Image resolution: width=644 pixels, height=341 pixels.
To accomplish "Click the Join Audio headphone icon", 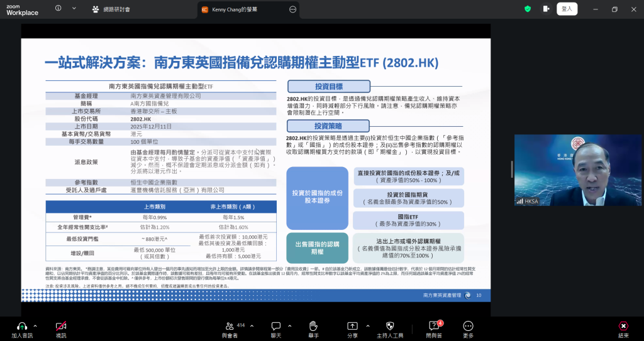I will pyautogui.click(x=22, y=326).
